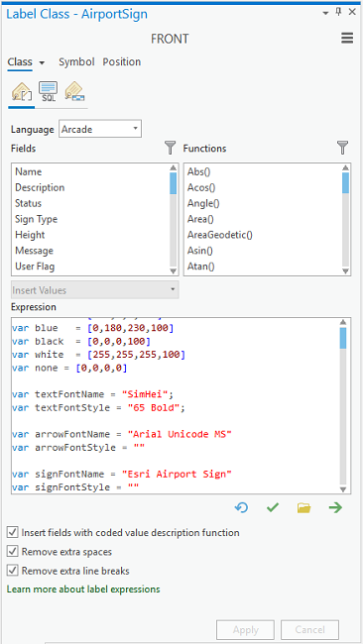Filter the Fields list with funnel icon

[x=171, y=148]
